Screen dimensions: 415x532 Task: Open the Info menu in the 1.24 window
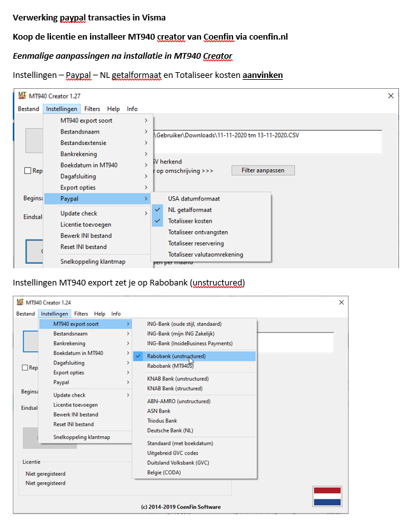click(116, 314)
